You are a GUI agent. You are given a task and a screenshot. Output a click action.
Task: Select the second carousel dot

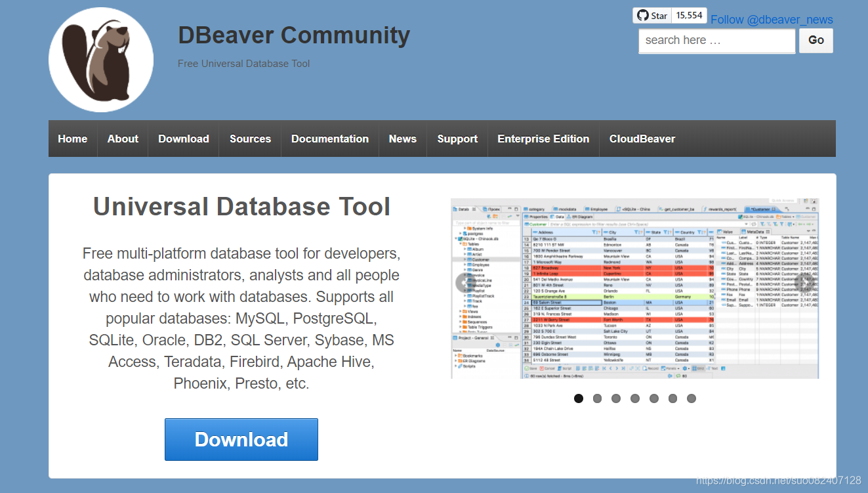(x=597, y=398)
